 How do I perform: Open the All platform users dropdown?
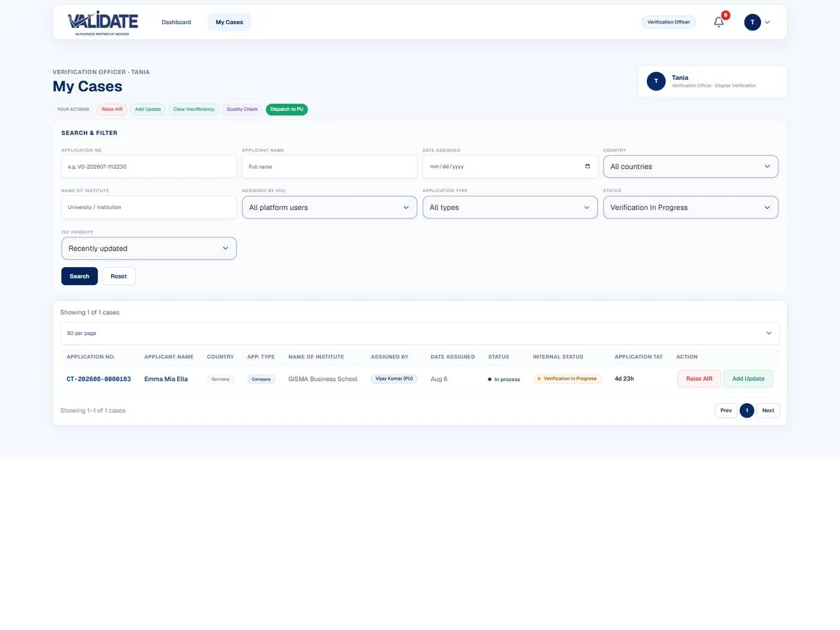coord(329,208)
